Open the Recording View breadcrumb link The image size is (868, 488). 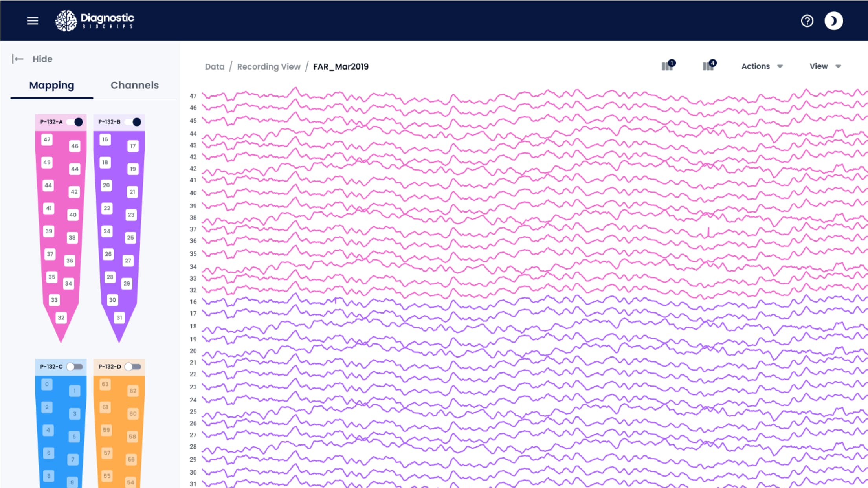(268, 67)
